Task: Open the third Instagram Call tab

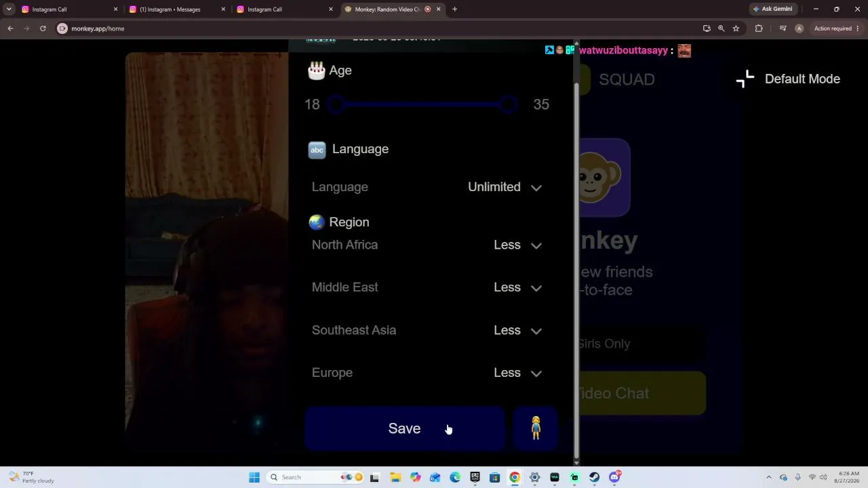Action: [284, 9]
